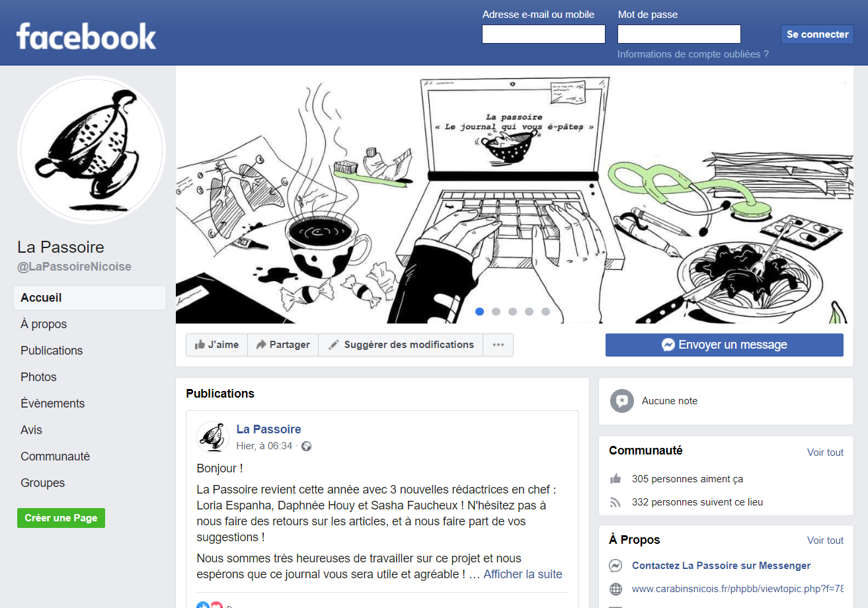Select the fifth cover photo carousel dot
The image size is (868, 608).
pos(545,312)
